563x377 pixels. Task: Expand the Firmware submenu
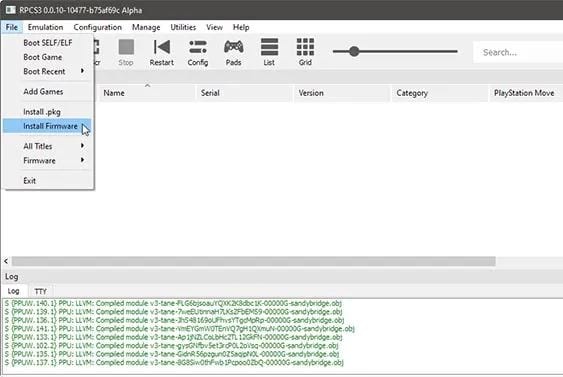47,160
